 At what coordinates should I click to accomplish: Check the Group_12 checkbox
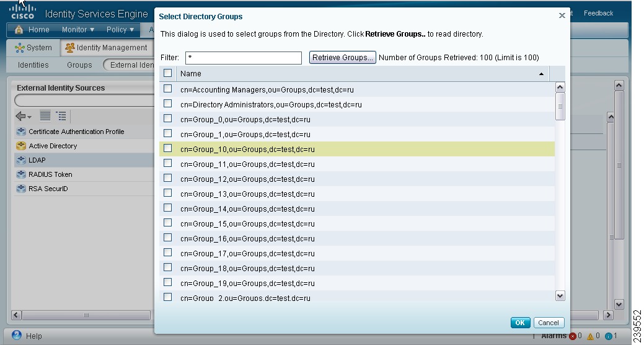pos(167,178)
